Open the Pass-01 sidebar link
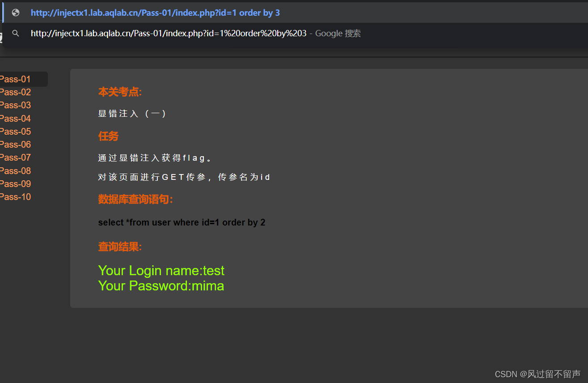 15,79
